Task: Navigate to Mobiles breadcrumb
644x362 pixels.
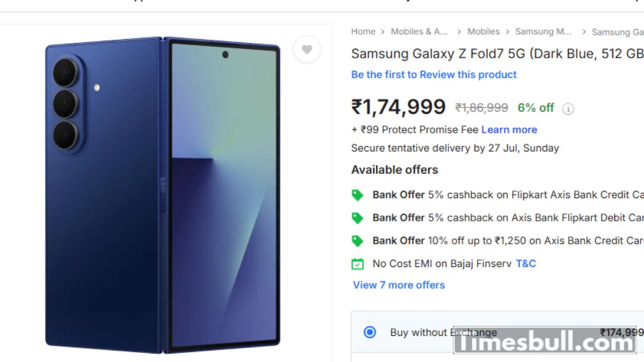Action: [x=484, y=32]
